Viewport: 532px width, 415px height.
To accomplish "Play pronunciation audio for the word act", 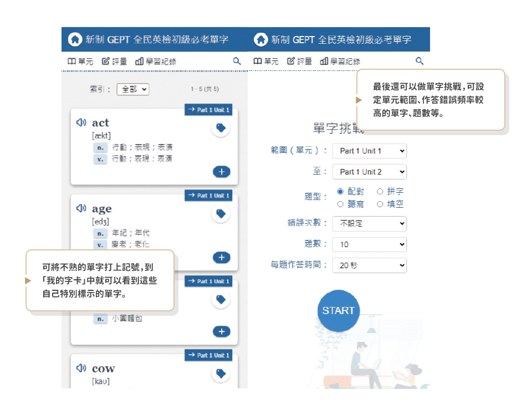I will pos(81,122).
